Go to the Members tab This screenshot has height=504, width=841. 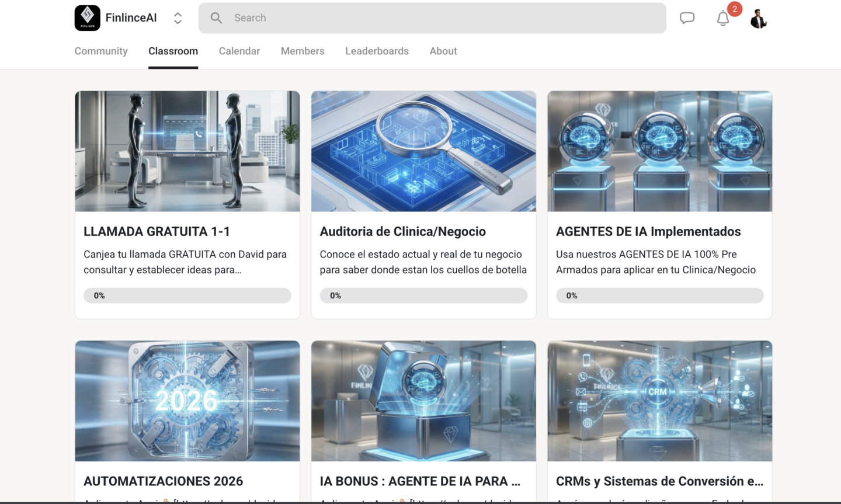(303, 51)
